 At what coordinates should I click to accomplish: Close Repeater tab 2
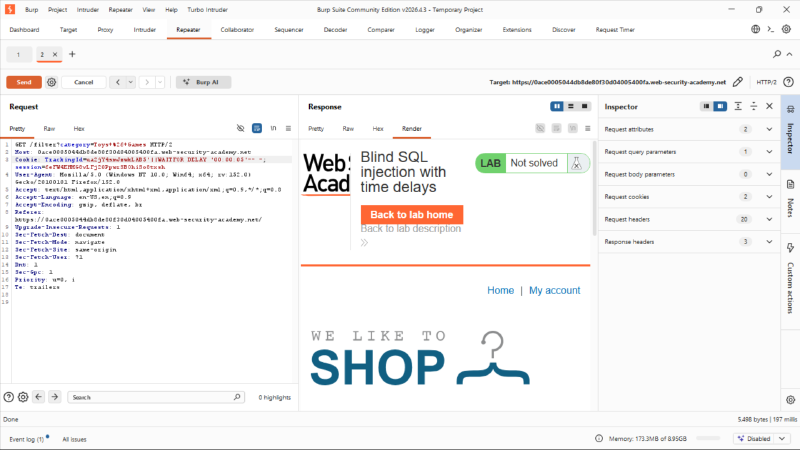tap(55, 54)
